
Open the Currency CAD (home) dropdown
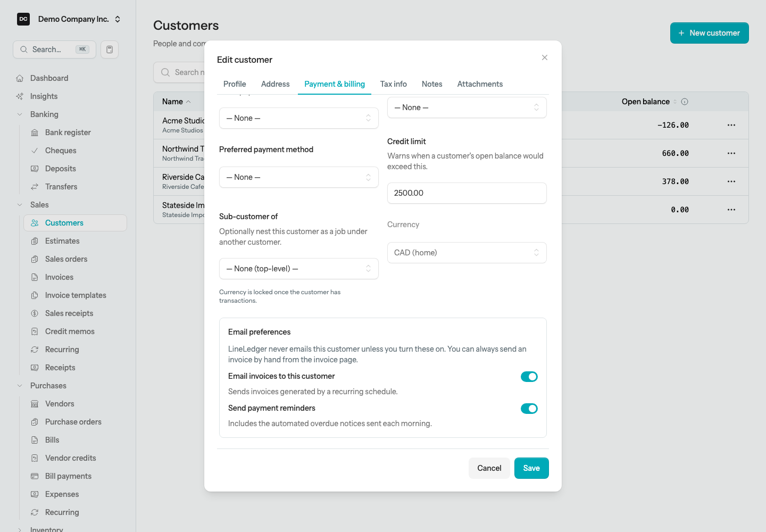coord(467,253)
